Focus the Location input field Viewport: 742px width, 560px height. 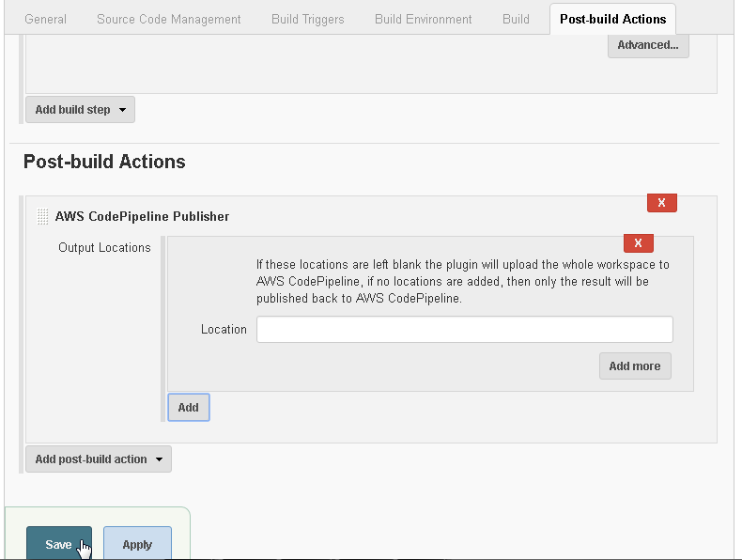click(464, 330)
